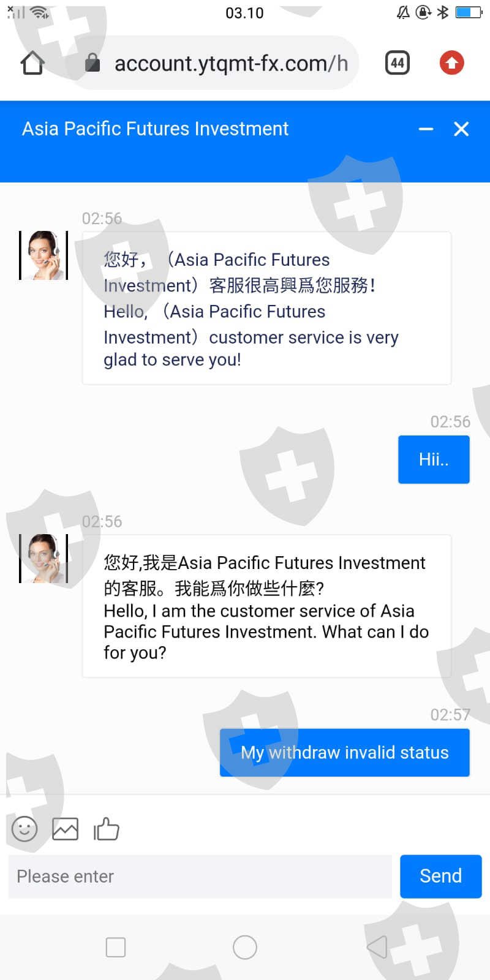The height and width of the screenshot is (980, 490).
Task: Open recent apps with square button
Action: coord(116,947)
